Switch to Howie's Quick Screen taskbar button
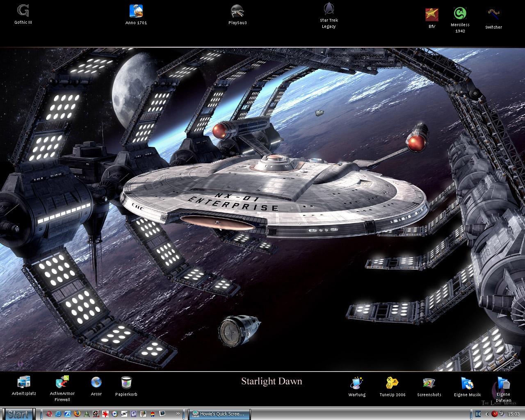 click(219, 414)
